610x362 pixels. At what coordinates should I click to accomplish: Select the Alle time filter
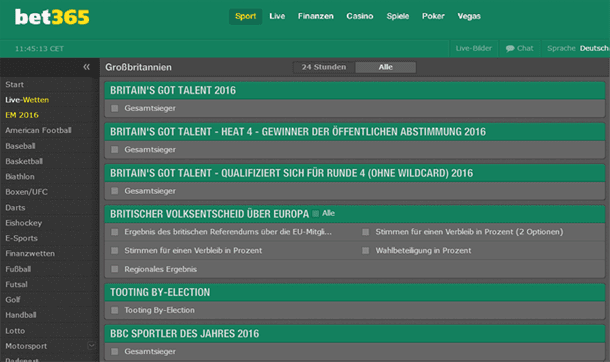(x=386, y=67)
